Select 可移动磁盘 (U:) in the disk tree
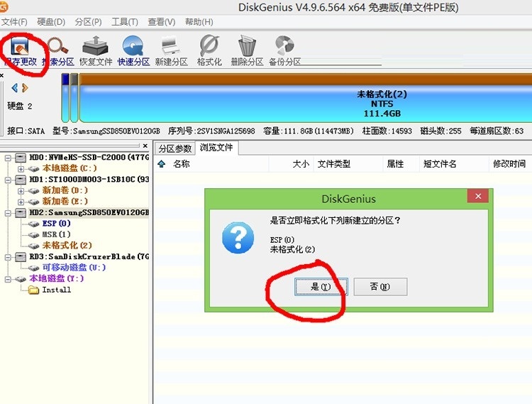Viewport: 532px width, 404px height. tap(74, 267)
